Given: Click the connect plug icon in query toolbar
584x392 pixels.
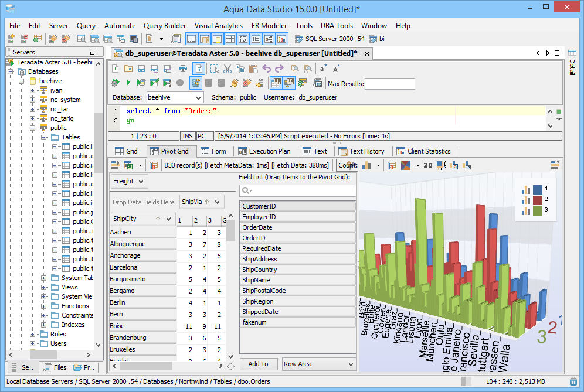Looking at the screenshot, I should 235,83.
